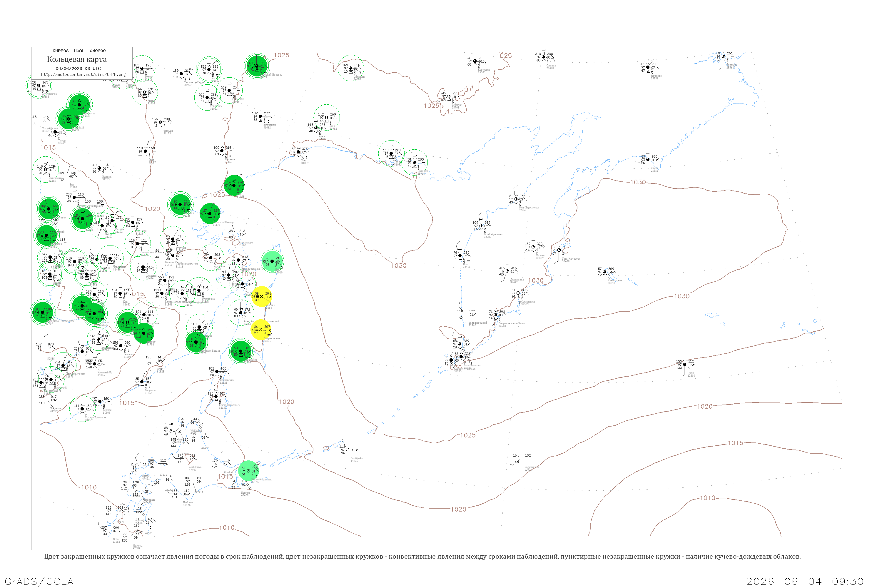Select the Чюльбю station circle
Screen dimensions: 882x588
tap(161, 122)
